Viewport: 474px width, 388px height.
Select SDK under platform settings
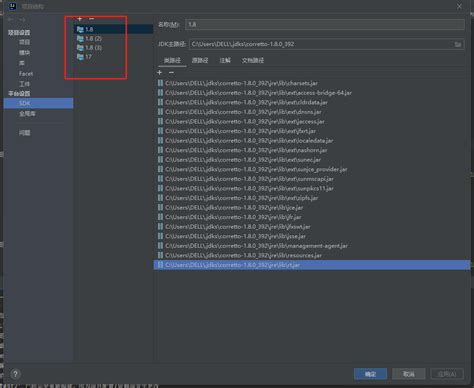38,103
